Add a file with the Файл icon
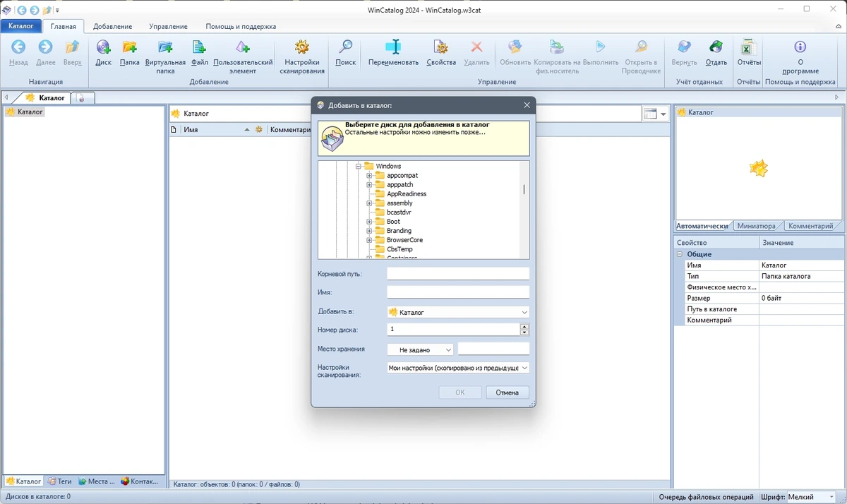 click(x=199, y=47)
